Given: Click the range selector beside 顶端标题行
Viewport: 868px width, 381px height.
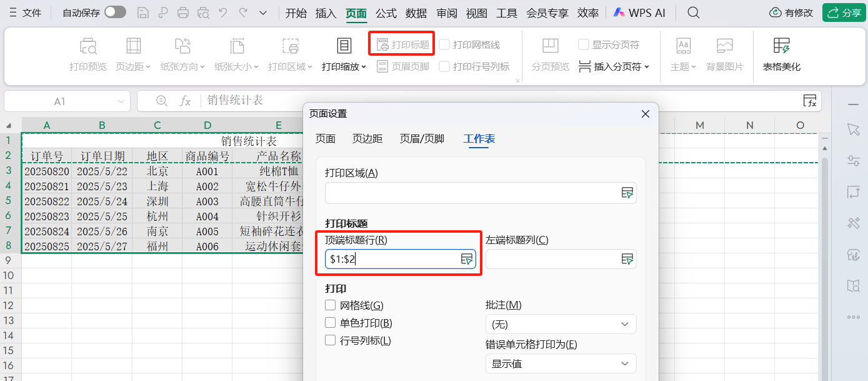Looking at the screenshot, I should 466,259.
